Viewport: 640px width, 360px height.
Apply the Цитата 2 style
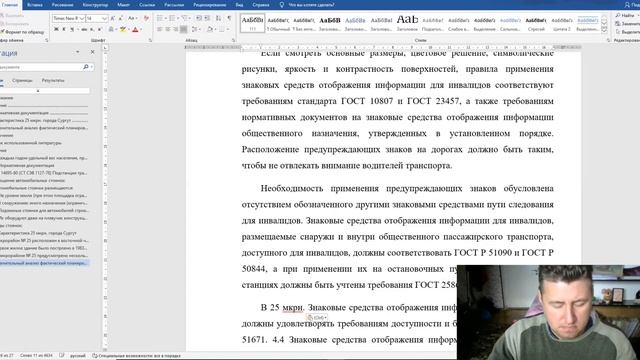click(562, 23)
